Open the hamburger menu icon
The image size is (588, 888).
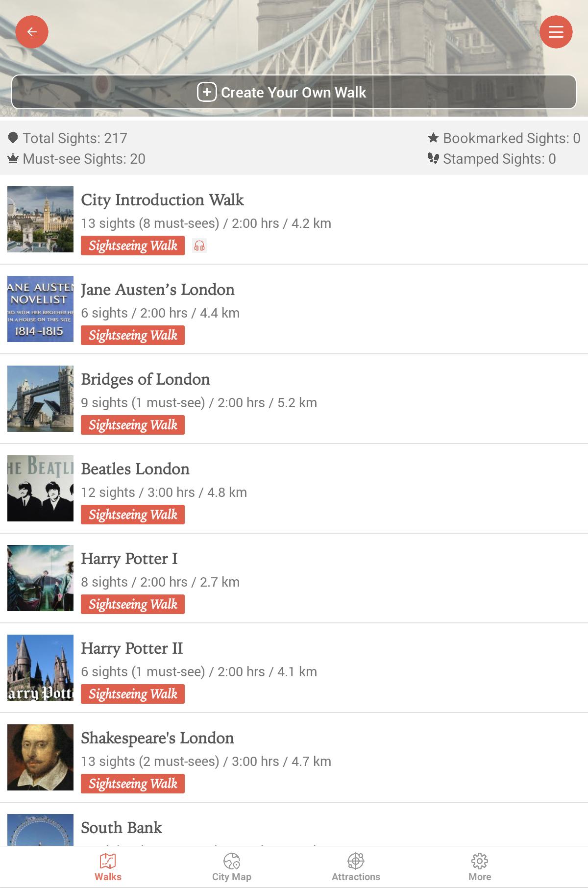tap(556, 32)
